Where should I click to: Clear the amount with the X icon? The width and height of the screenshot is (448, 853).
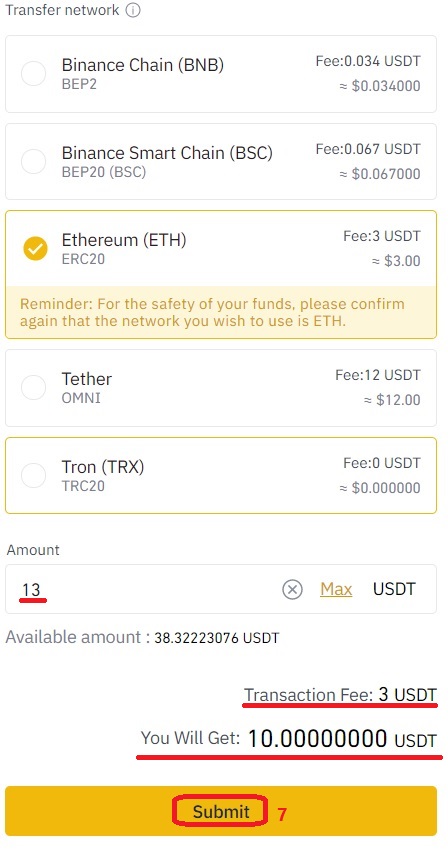tap(293, 589)
